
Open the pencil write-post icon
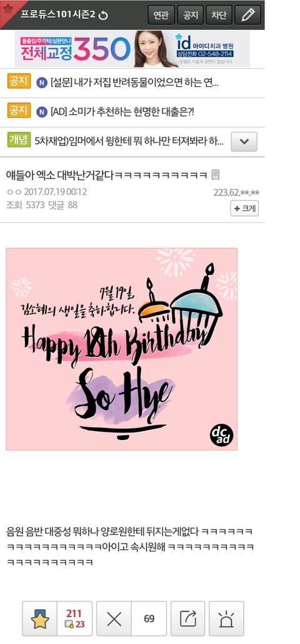(x=247, y=15)
